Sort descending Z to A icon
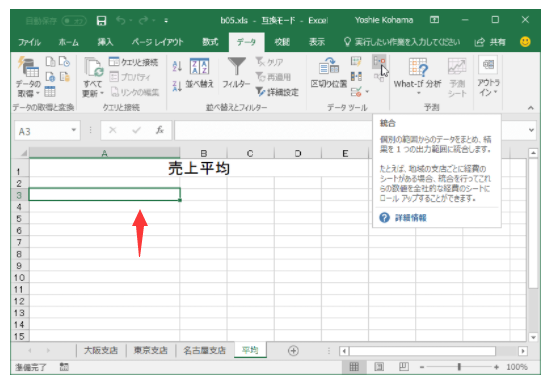544x381 pixels. 177,86
